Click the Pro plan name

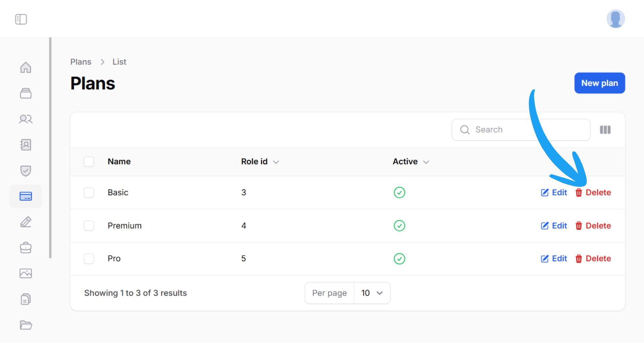(x=114, y=259)
